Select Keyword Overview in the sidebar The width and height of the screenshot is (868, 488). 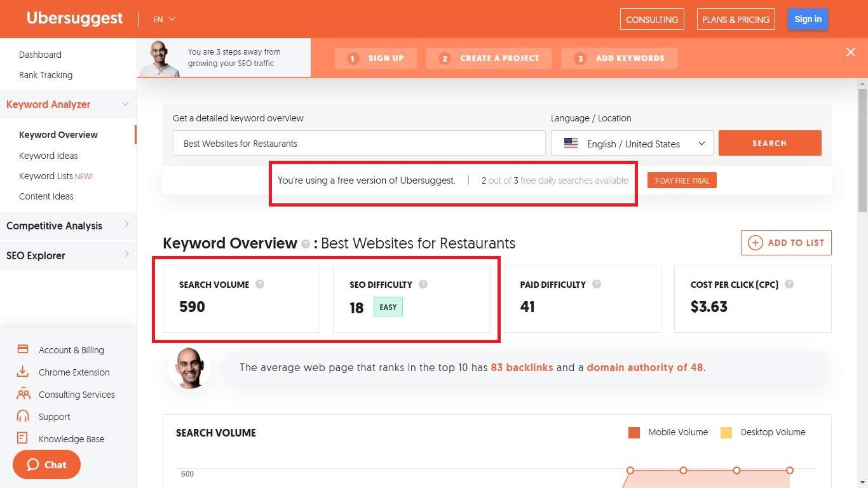coord(58,135)
